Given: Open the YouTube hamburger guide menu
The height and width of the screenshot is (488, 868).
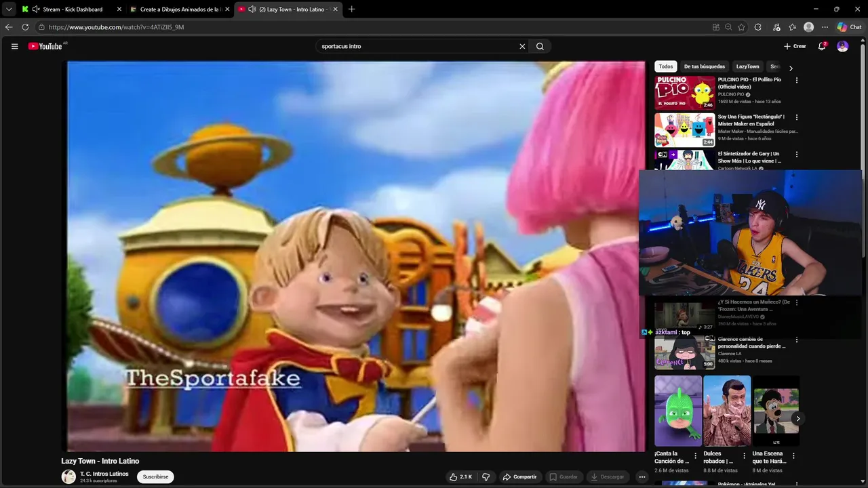Looking at the screenshot, I should tap(14, 46).
